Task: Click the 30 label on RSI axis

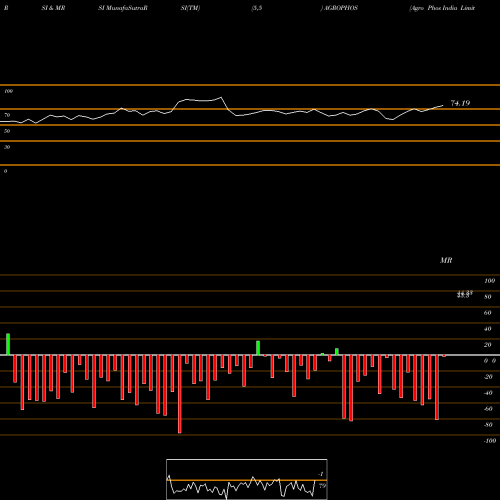Action: click(7, 147)
